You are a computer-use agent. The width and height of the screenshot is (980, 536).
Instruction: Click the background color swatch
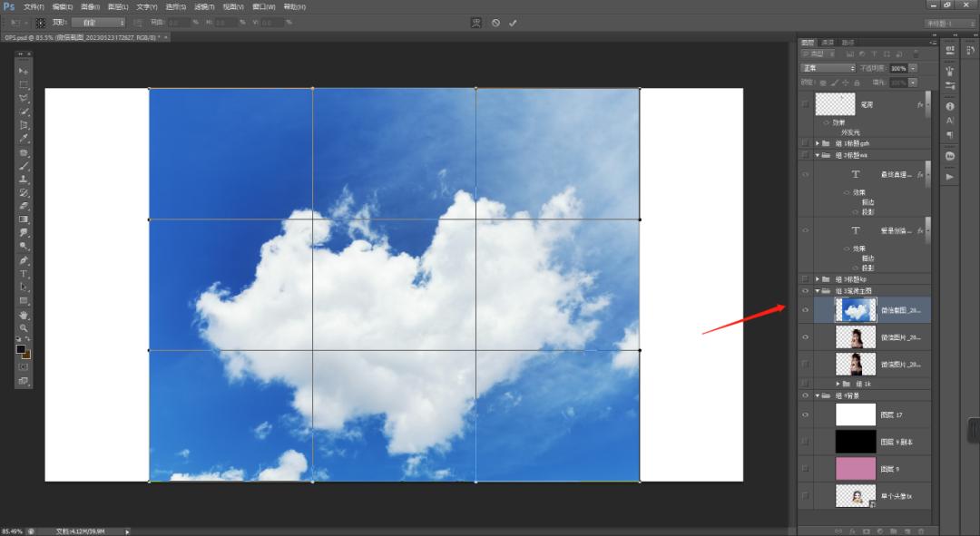pyautogui.click(x=26, y=355)
